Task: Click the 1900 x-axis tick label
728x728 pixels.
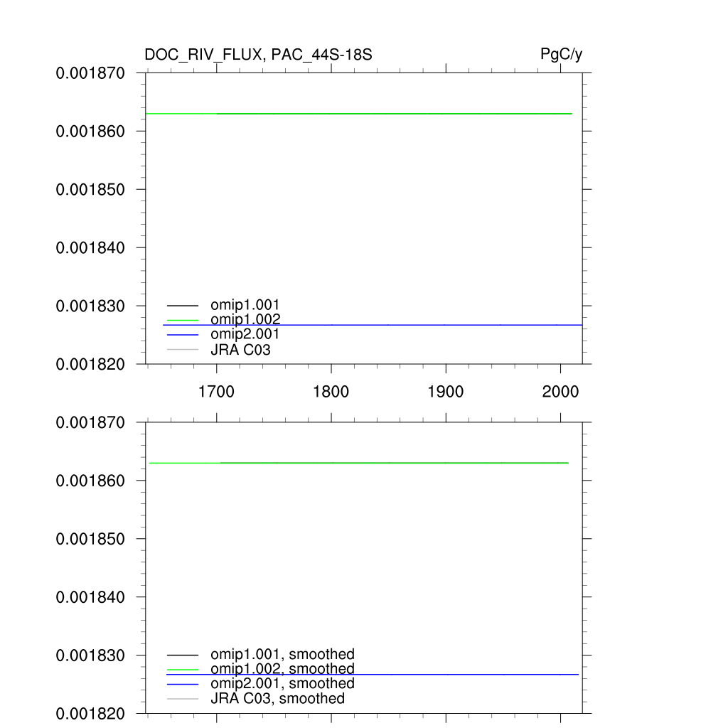Action: click(x=446, y=392)
